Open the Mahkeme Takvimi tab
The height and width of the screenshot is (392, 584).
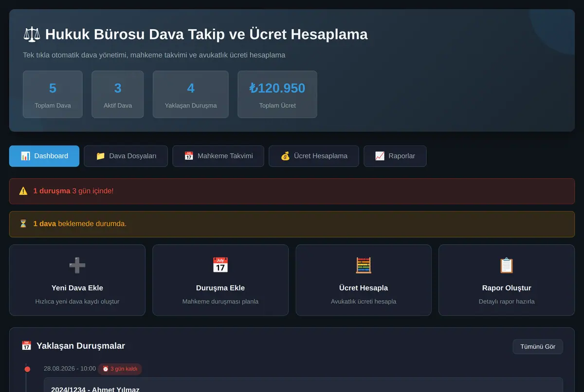(x=218, y=156)
